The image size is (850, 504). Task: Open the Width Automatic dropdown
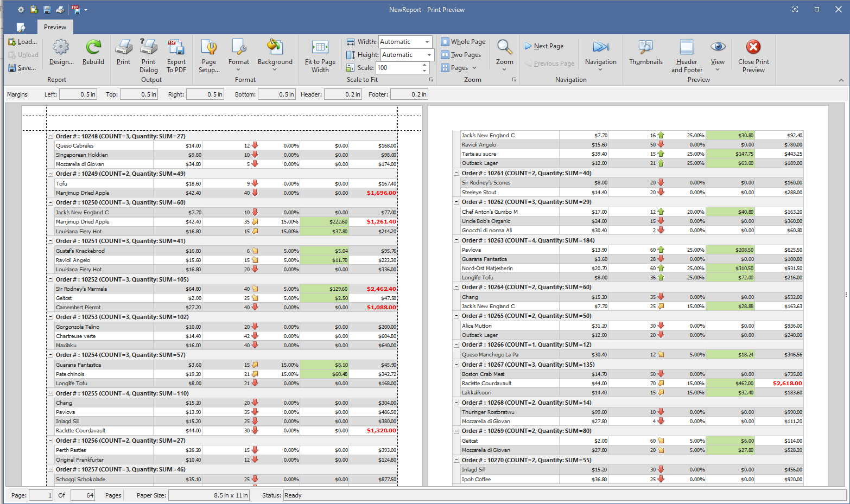(427, 42)
